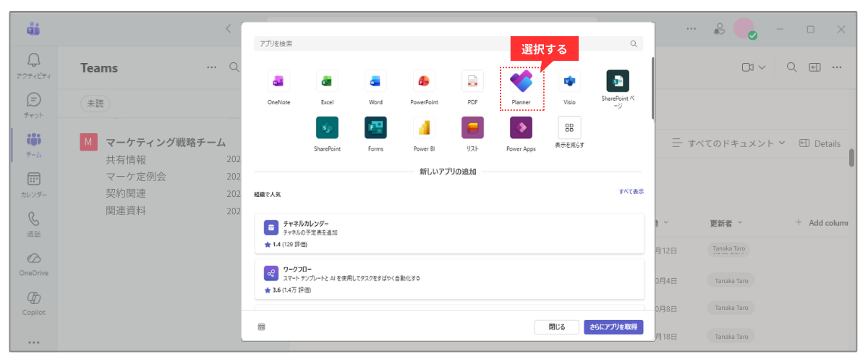Open チャット in the Teams sidebar
This screenshot has height=362, width=868.
[x=33, y=105]
